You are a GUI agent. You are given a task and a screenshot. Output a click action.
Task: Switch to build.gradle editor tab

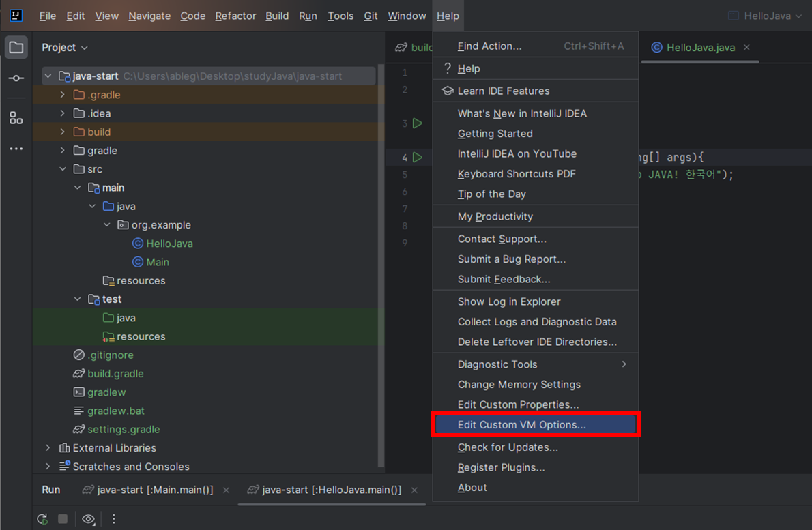tap(414, 48)
